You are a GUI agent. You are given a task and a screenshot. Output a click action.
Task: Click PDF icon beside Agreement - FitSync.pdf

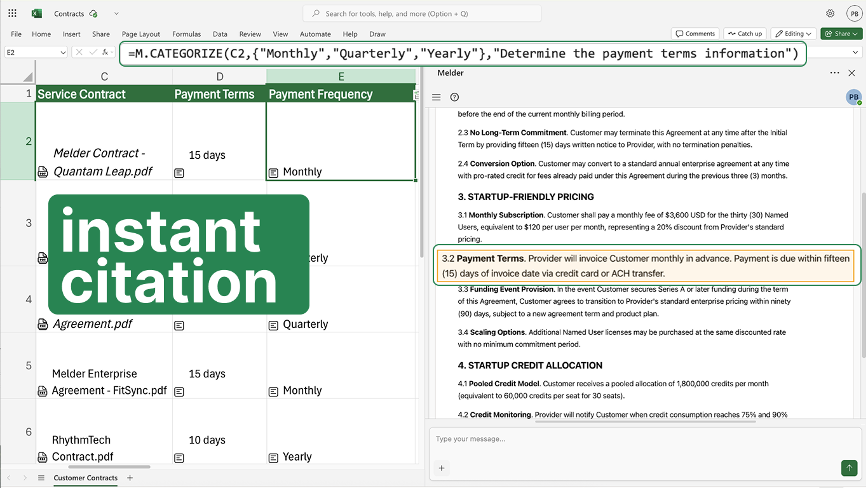[x=43, y=391]
